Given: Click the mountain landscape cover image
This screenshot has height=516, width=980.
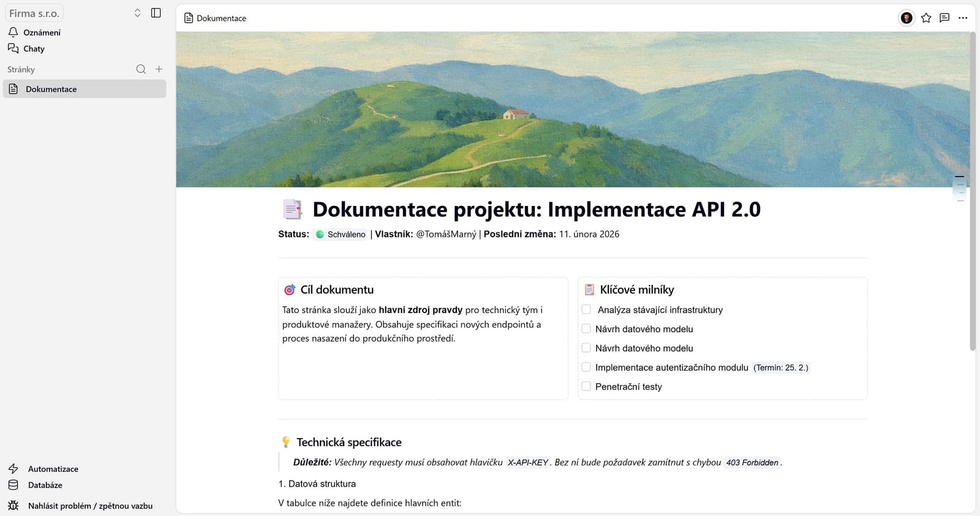Looking at the screenshot, I should (573, 109).
